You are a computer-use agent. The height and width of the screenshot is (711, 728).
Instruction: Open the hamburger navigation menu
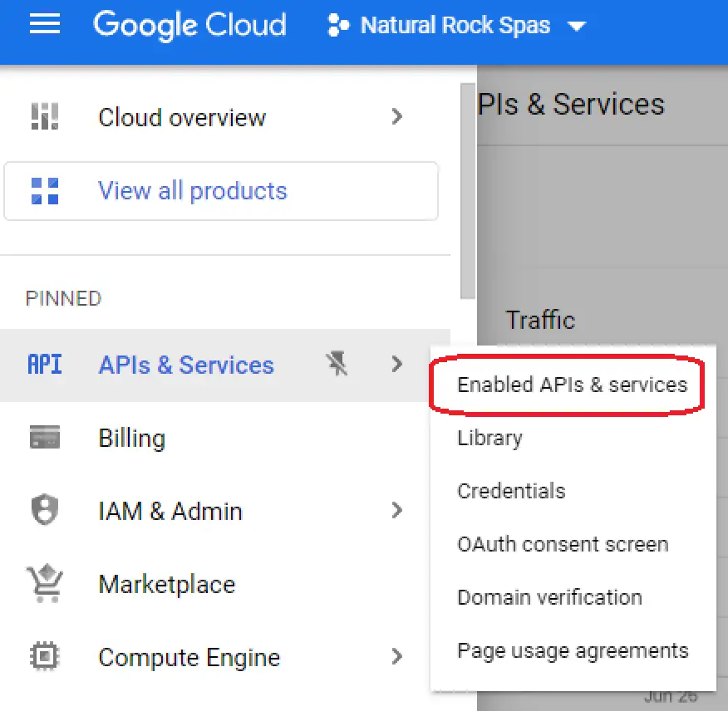click(x=45, y=23)
